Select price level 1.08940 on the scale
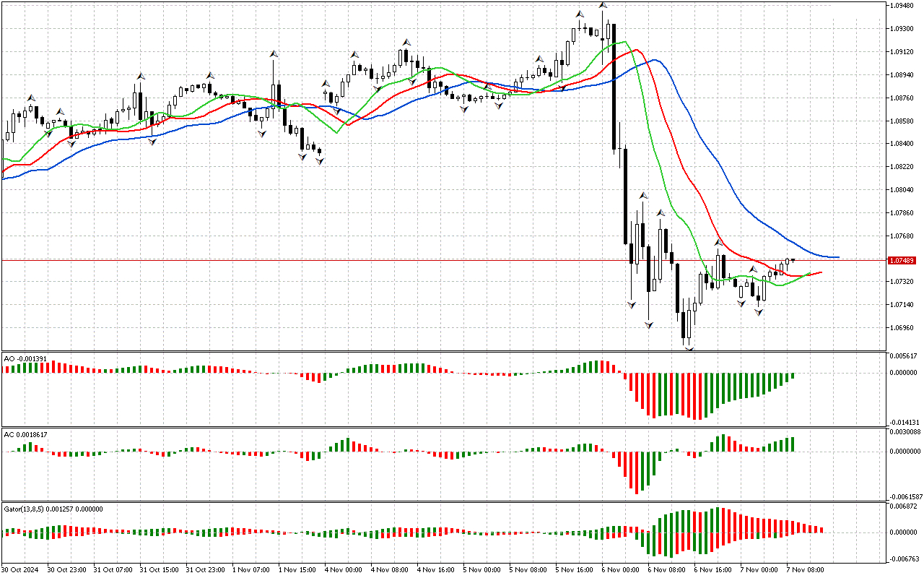The width and height of the screenshot is (924, 578). [903, 75]
